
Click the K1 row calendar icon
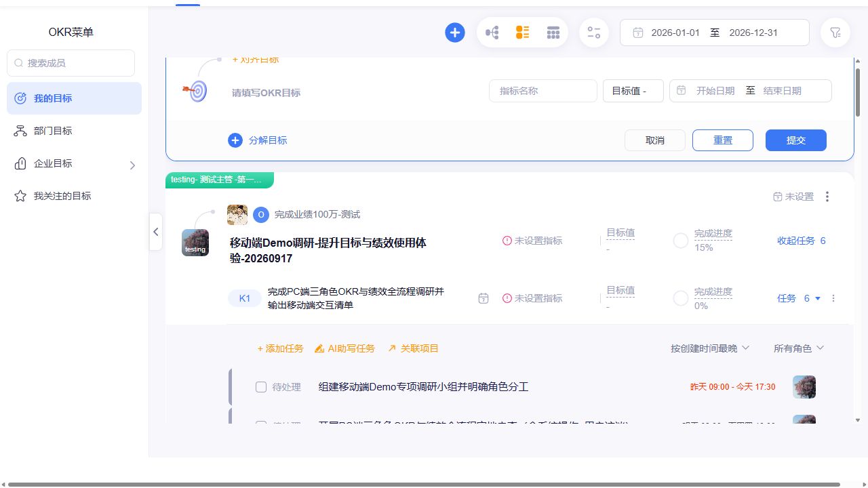tap(484, 298)
